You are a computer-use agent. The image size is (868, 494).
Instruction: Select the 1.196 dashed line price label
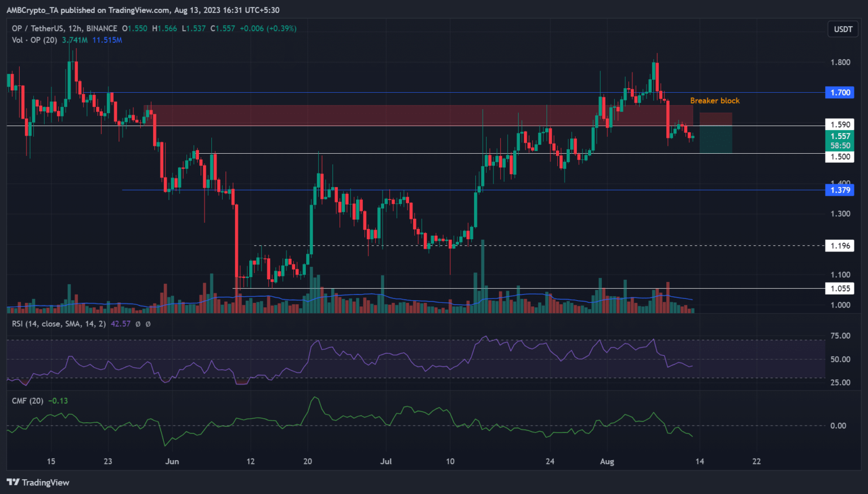840,246
